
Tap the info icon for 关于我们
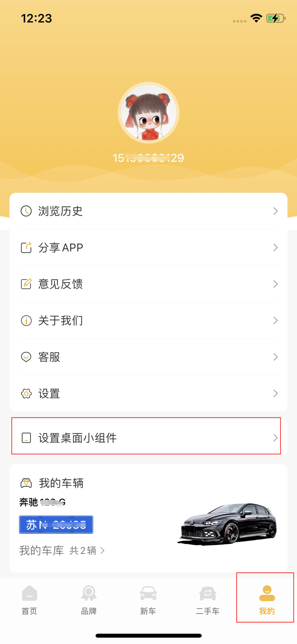(x=26, y=320)
